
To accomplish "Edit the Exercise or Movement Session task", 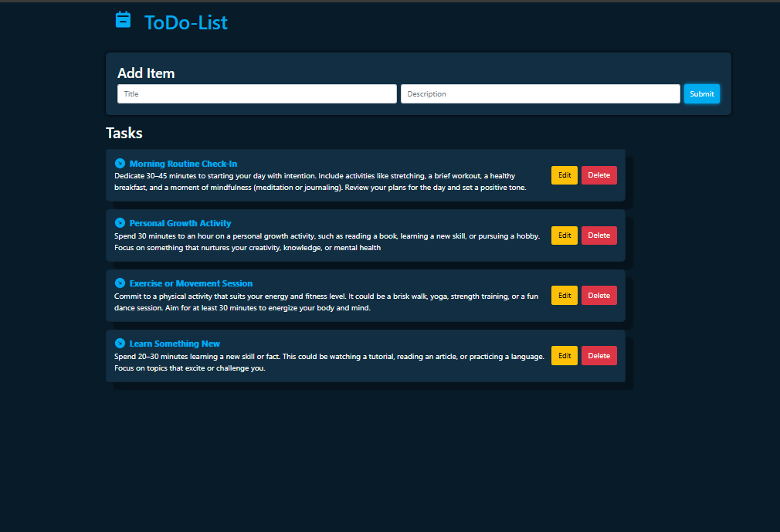I will coord(564,295).
